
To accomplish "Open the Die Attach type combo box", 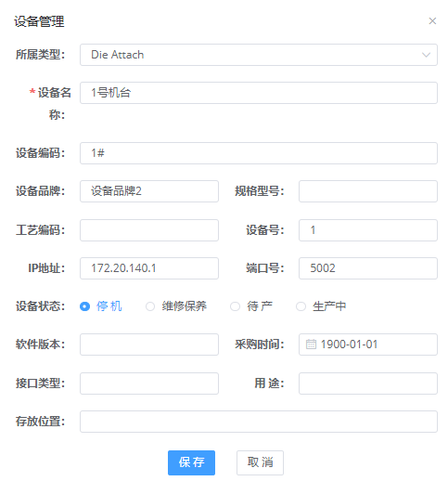I will [259, 55].
